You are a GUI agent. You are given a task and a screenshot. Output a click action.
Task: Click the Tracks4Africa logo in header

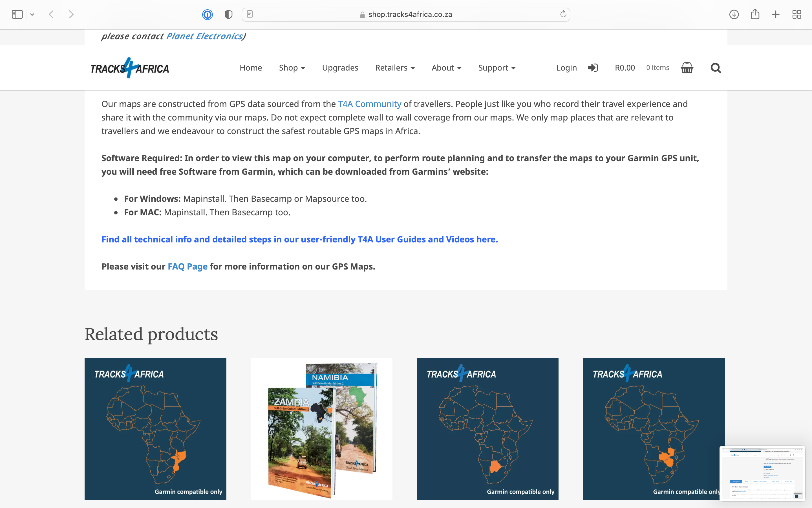click(x=129, y=68)
